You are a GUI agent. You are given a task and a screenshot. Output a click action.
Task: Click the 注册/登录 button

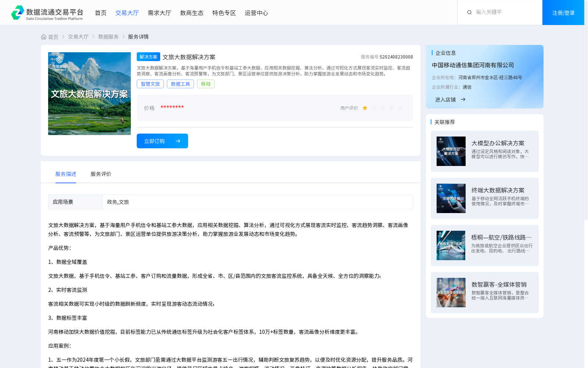pyautogui.click(x=563, y=13)
